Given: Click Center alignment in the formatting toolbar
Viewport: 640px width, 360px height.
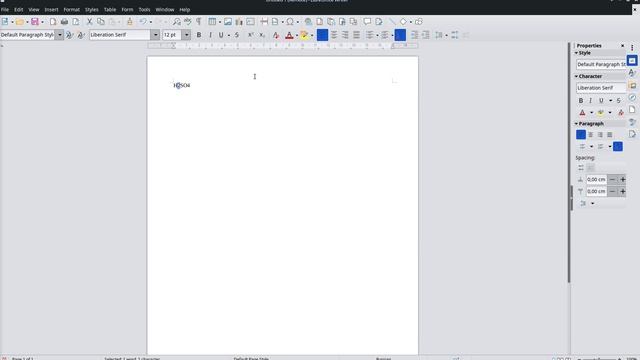Looking at the screenshot, I should pyautogui.click(x=334, y=35).
